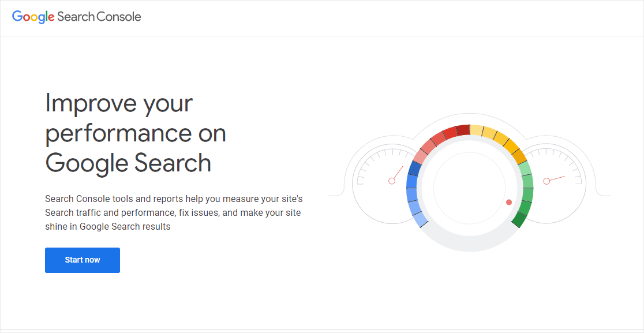Click the red needle on right gauge

pos(555,179)
